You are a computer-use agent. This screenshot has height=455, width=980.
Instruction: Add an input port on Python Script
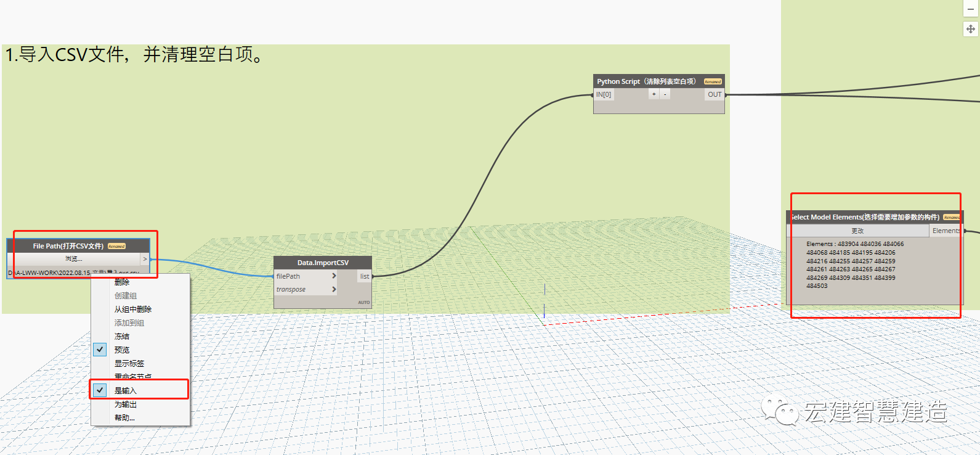click(654, 94)
